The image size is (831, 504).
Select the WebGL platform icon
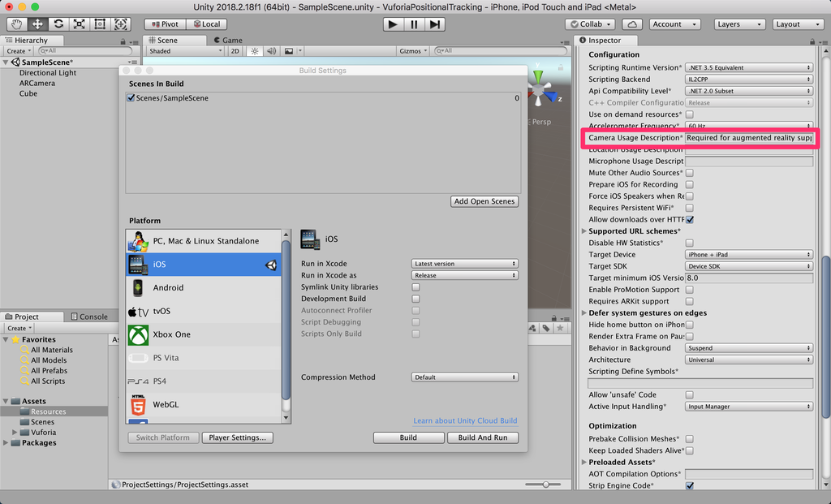tap(138, 404)
